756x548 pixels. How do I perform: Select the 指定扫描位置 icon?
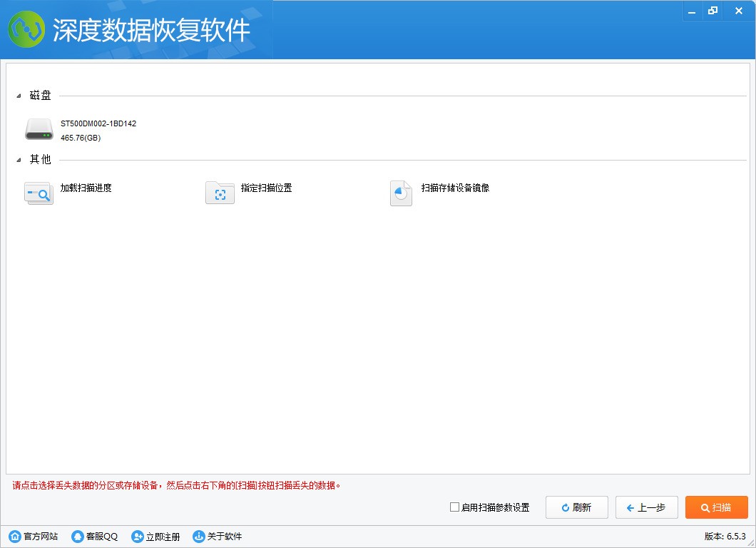(x=220, y=193)
